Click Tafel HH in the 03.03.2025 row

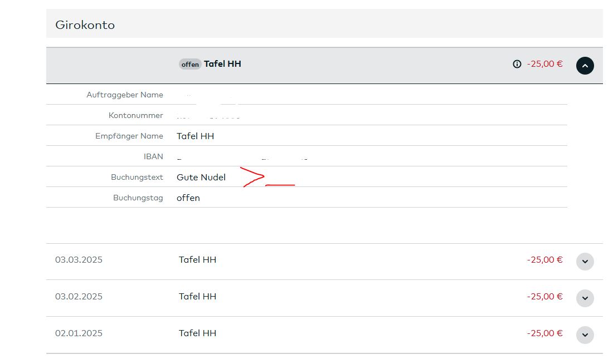click(197, 259)
